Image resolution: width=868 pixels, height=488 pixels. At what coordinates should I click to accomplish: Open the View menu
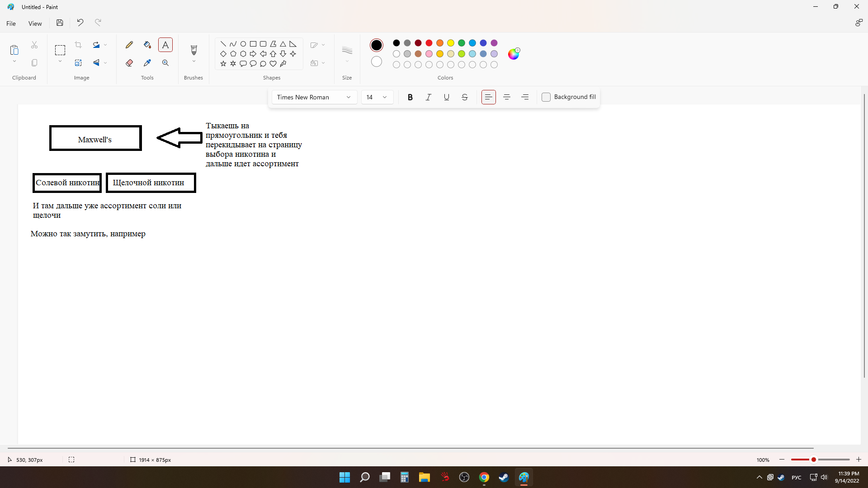[x=35, y=23]
